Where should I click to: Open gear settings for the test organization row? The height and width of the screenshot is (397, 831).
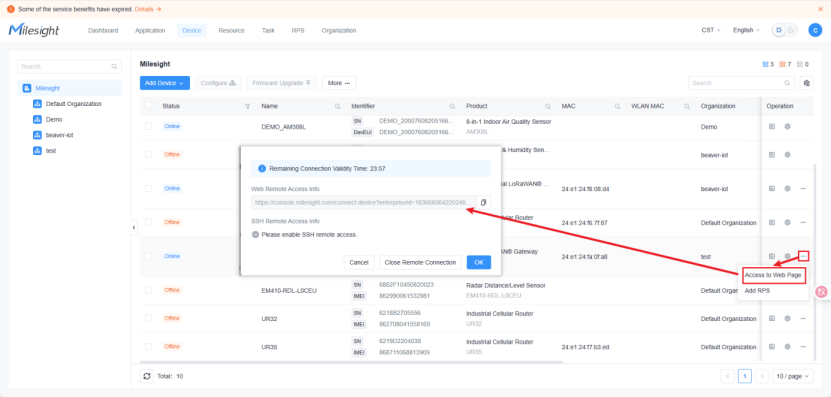[x=788, y=256]
